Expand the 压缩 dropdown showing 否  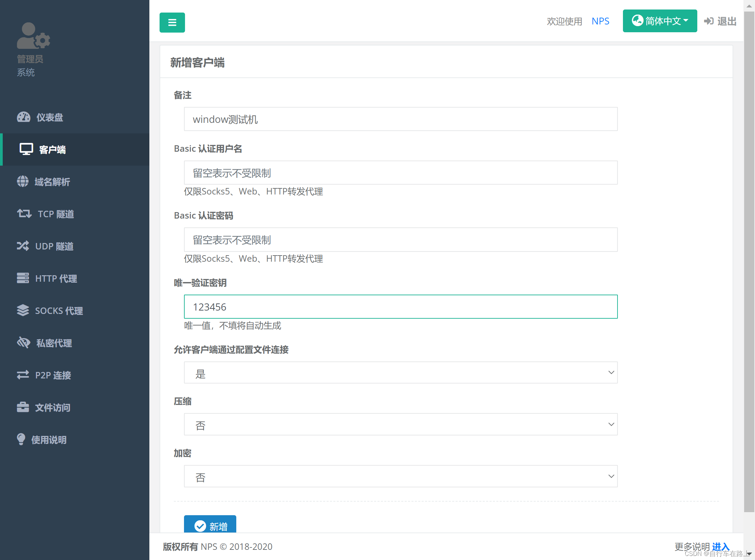tap(401, 424)
